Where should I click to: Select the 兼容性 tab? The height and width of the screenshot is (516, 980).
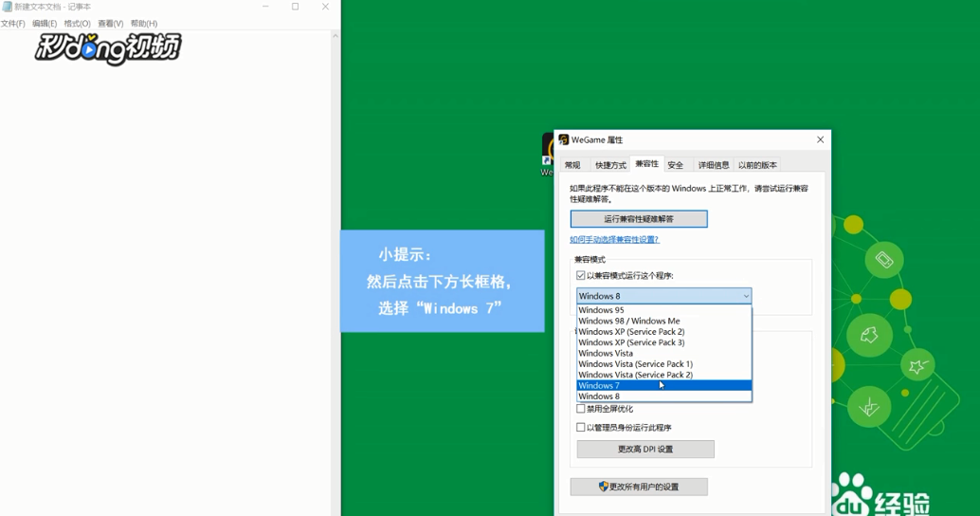647,164
